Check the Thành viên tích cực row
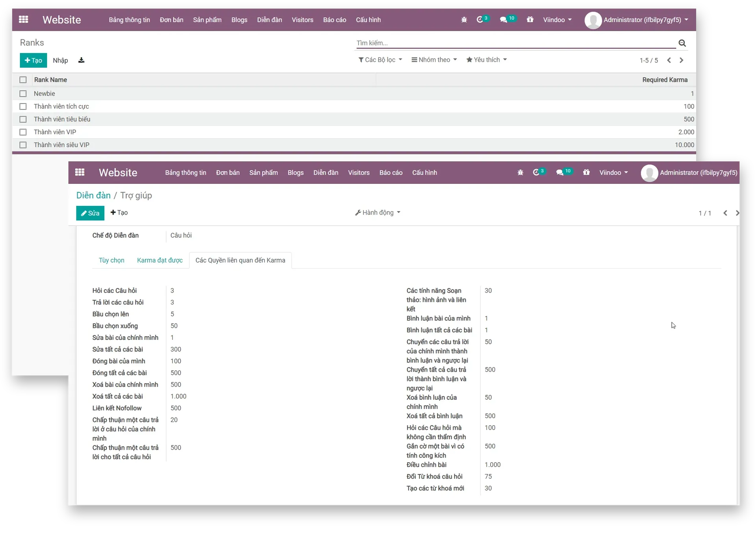The width and height of the screenshot is (756, 541). click(23, 107)
